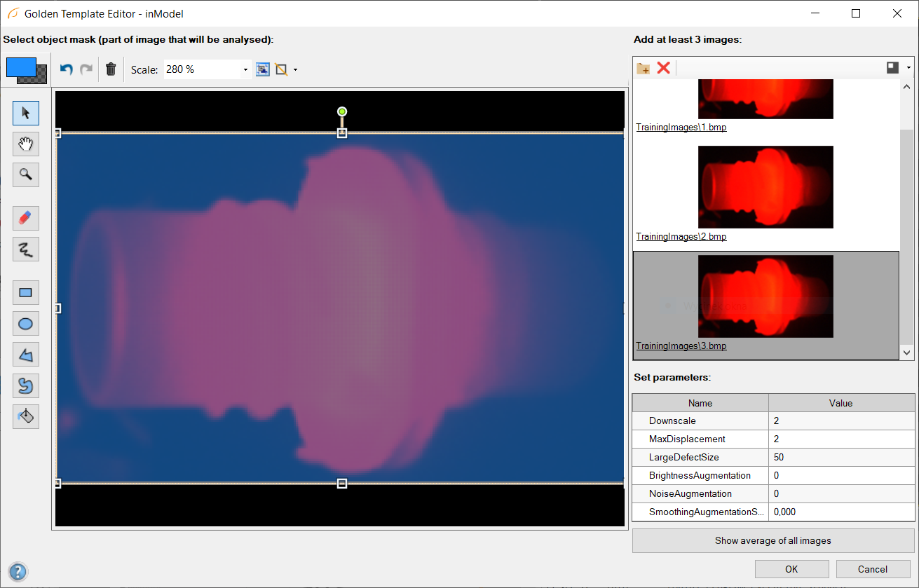
Task: Select the eraser tool
Action: tap(26, 218)
